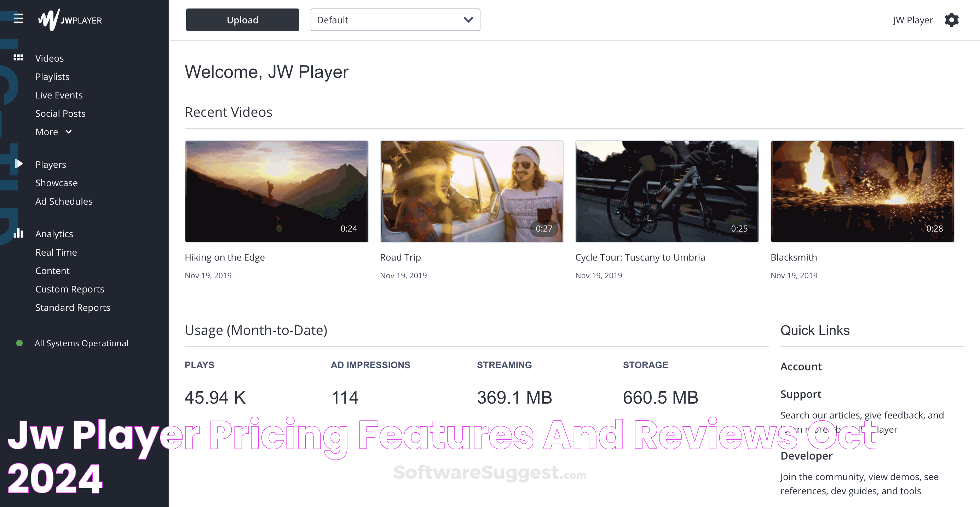Click the Quick Links heading
Image resolution: width=980 pixels, height=507 pixels.
point(815,330)
